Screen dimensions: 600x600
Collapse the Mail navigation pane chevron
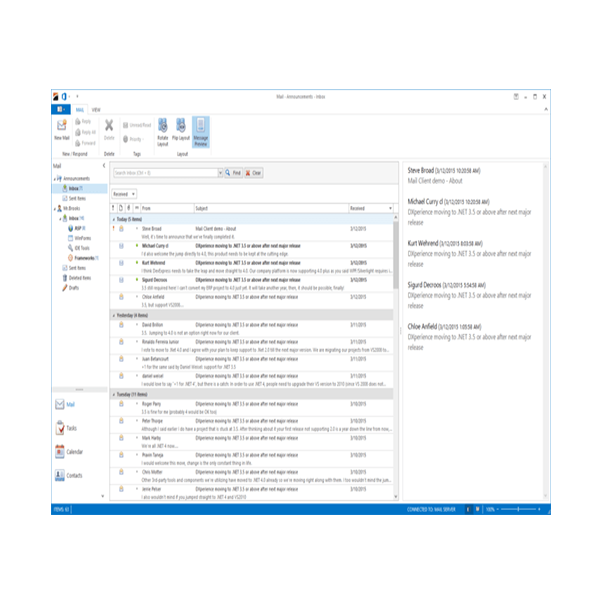click(x=104, y=166)
